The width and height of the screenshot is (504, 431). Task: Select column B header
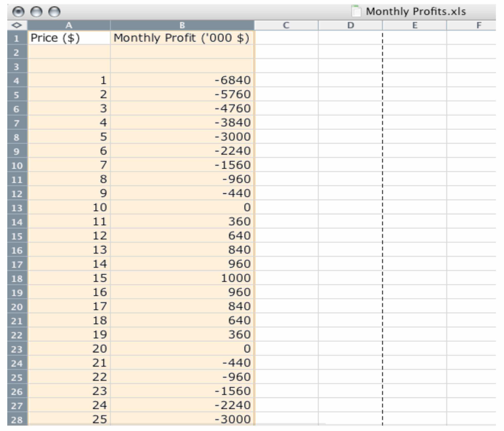[x=182, y=25]
